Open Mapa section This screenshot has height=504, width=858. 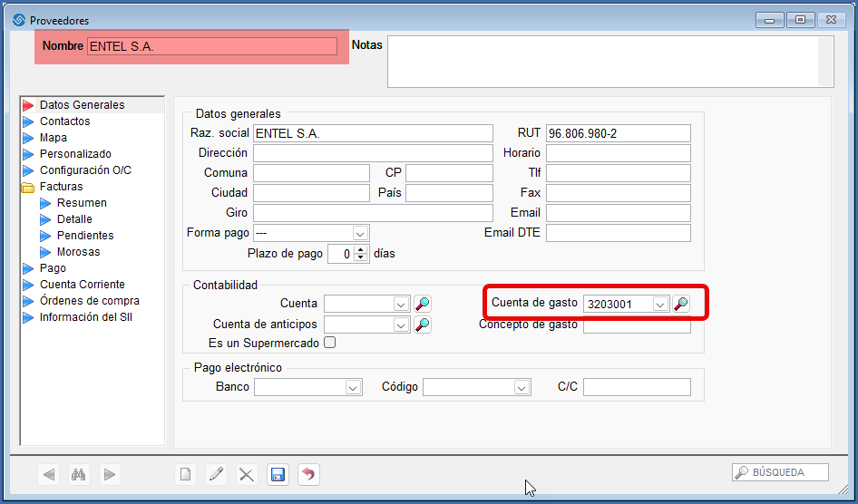pyautogui.click(x=54, y=138)
